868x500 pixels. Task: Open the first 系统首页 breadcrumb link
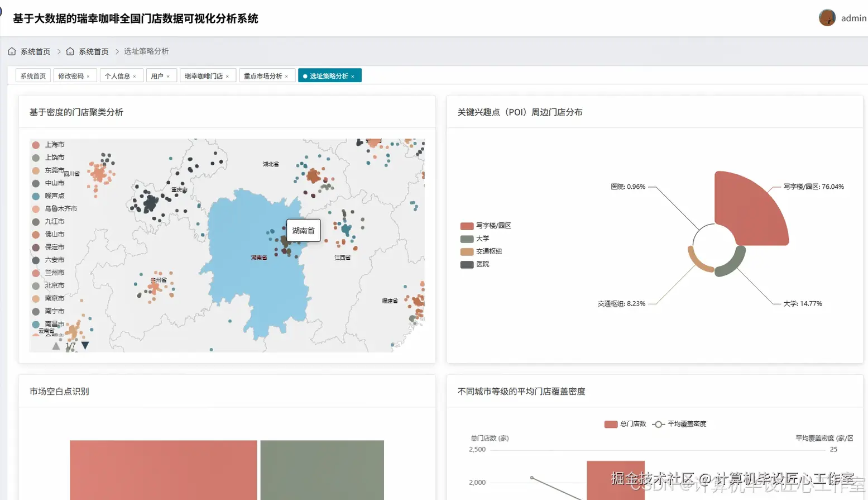pos(35,51)
